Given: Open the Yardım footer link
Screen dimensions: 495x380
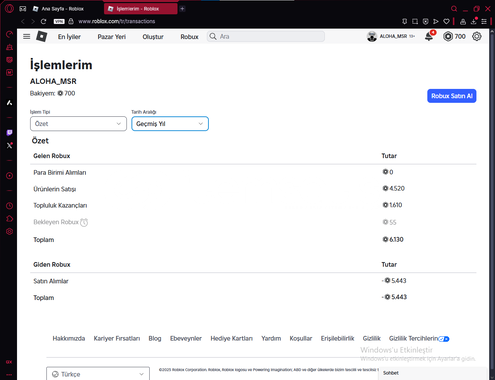Looking at the screenshot, I should (x=271, y=339).
